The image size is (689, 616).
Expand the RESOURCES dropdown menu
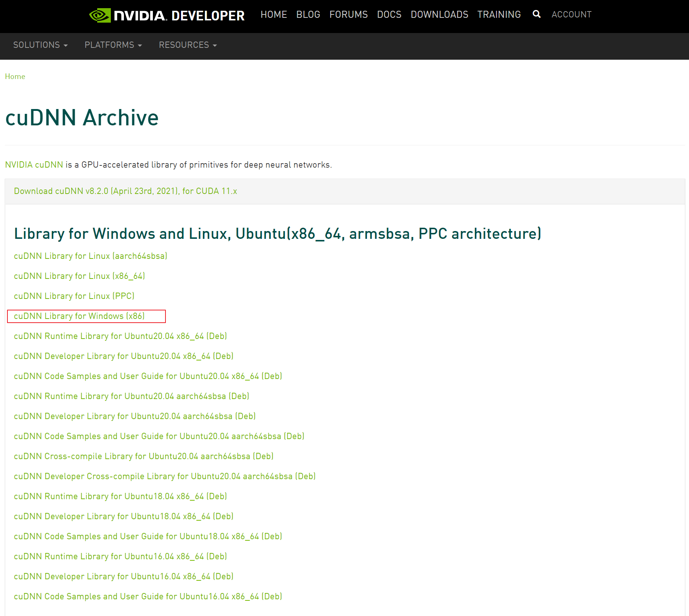click(x=188, y=45)
